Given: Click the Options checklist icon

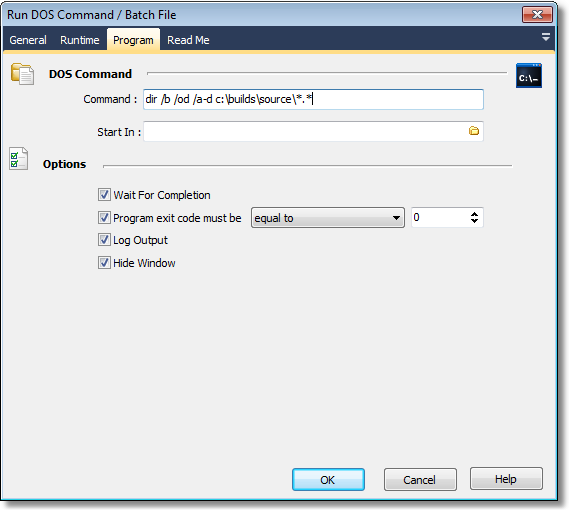Looking at the screenshot, I should click(x=19, y=159).
